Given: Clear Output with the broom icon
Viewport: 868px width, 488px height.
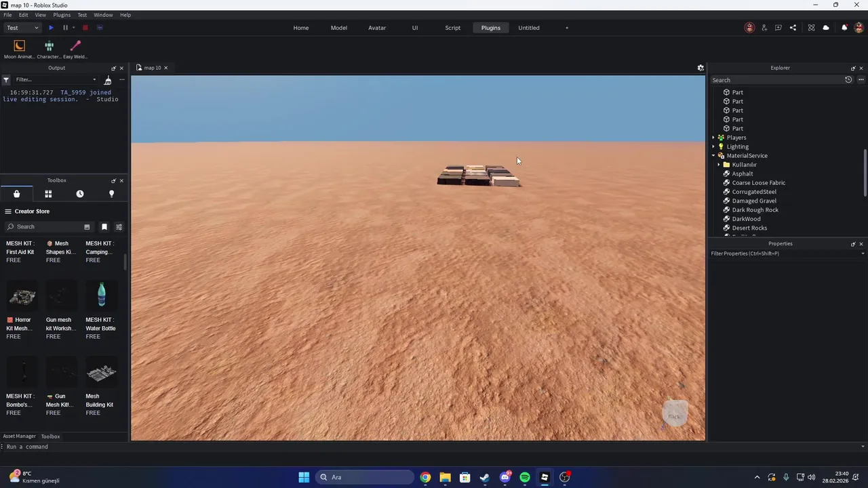Looking at the screenshot, I should coord(108,80).
